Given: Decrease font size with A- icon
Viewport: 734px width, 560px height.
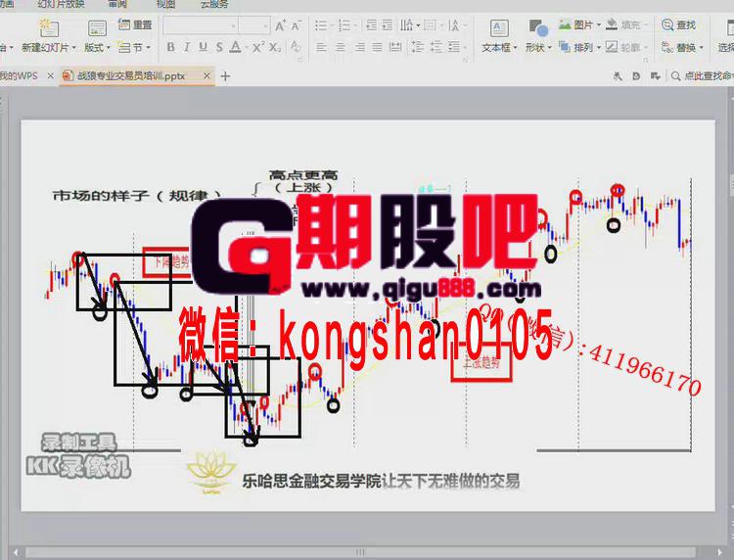Looking at the screenshot, I should tap(297, 25).
